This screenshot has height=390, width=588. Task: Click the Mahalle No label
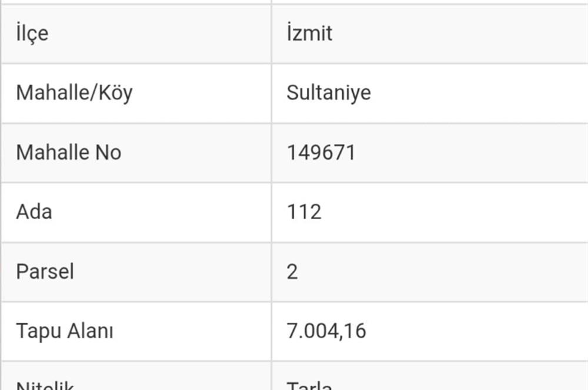click(68, 153)
